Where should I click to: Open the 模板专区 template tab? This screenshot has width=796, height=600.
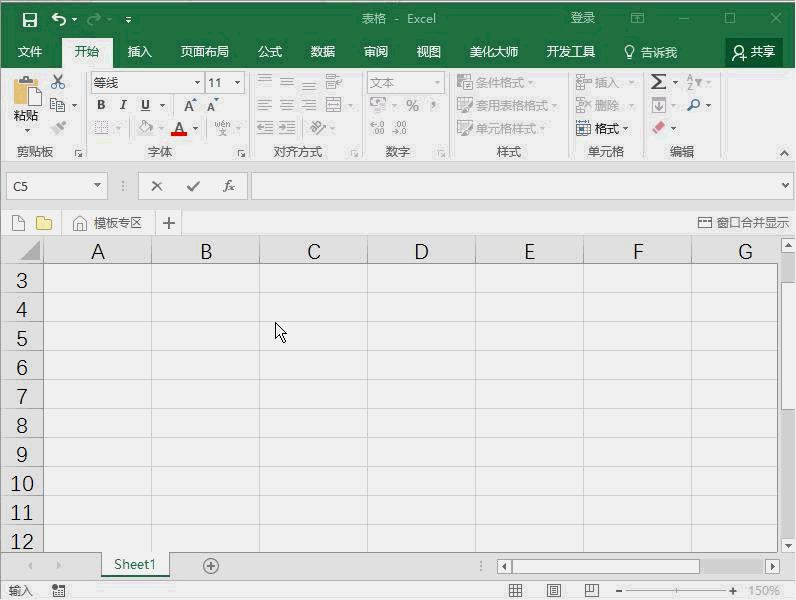(107, 223)
